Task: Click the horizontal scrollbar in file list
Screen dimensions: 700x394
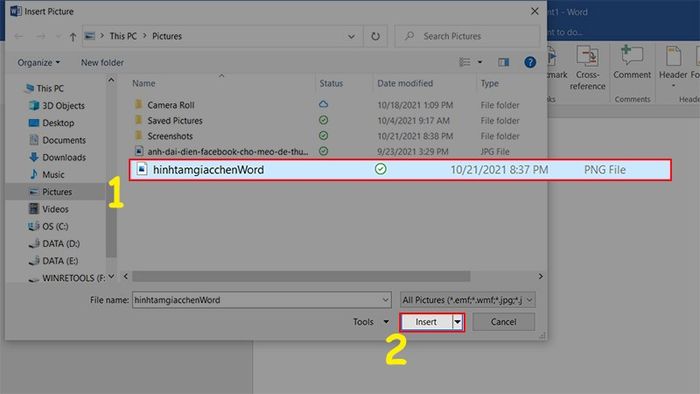Action: coord(301,277)
